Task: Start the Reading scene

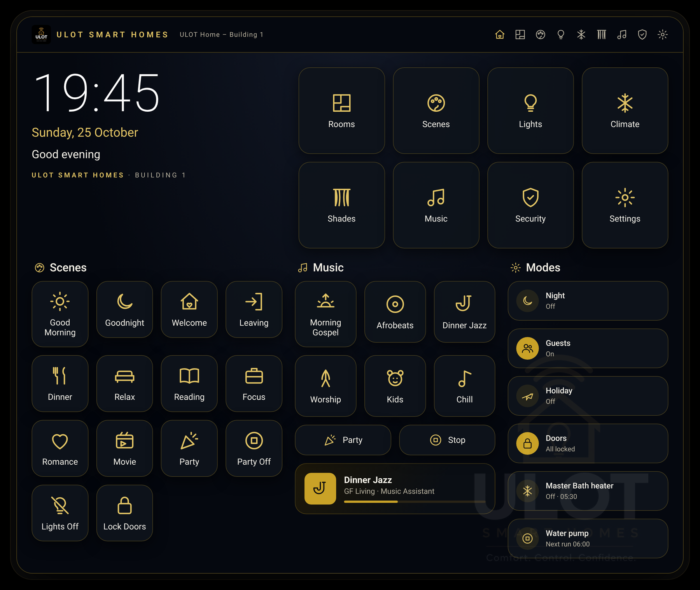Action: pos(189,383)
